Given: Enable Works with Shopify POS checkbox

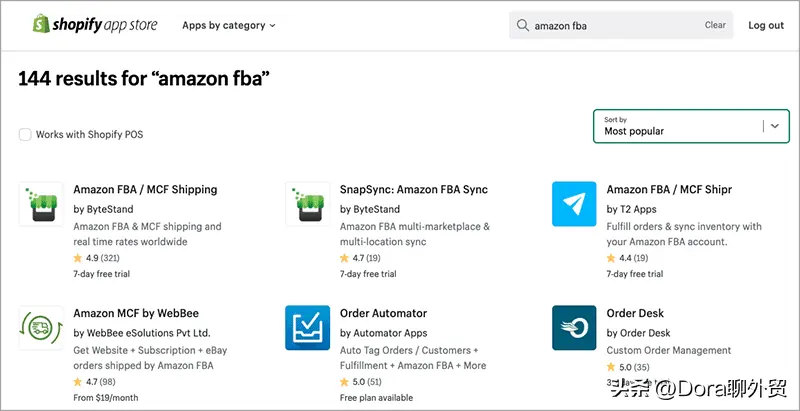Looking at the screenshot, I should pos(25,134).
